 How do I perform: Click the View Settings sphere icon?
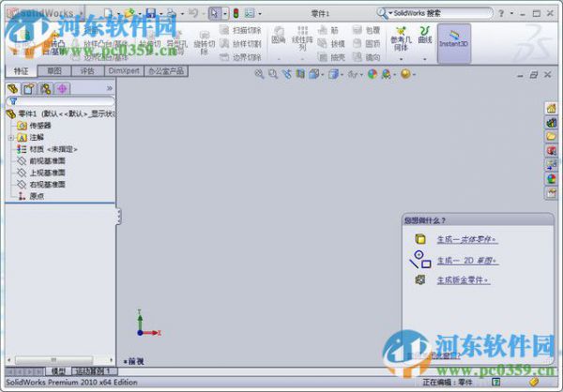click(405, 74)
